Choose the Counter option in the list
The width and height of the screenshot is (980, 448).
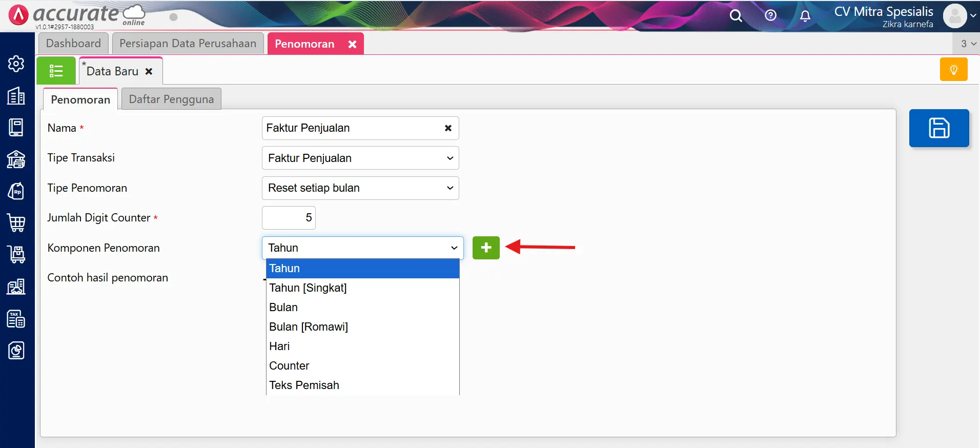click(289, 366)
